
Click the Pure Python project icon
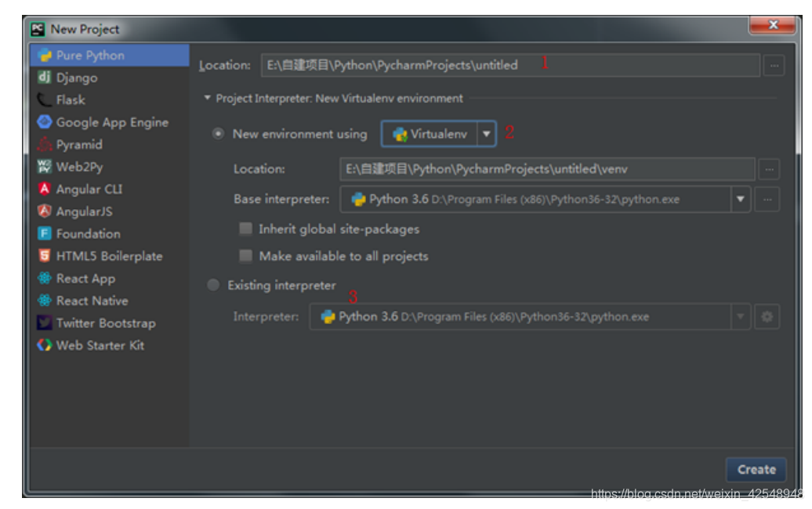pyautogui.click(x=45, y=56)
